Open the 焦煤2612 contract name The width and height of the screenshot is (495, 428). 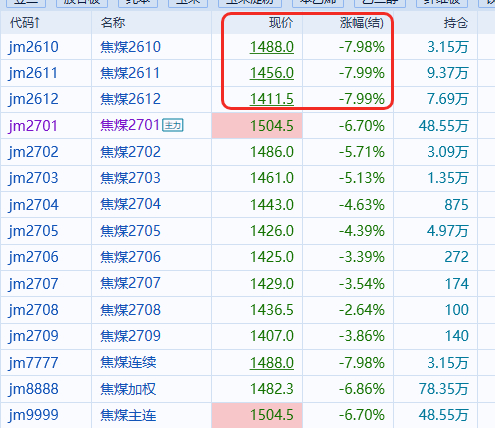[130, 99]
